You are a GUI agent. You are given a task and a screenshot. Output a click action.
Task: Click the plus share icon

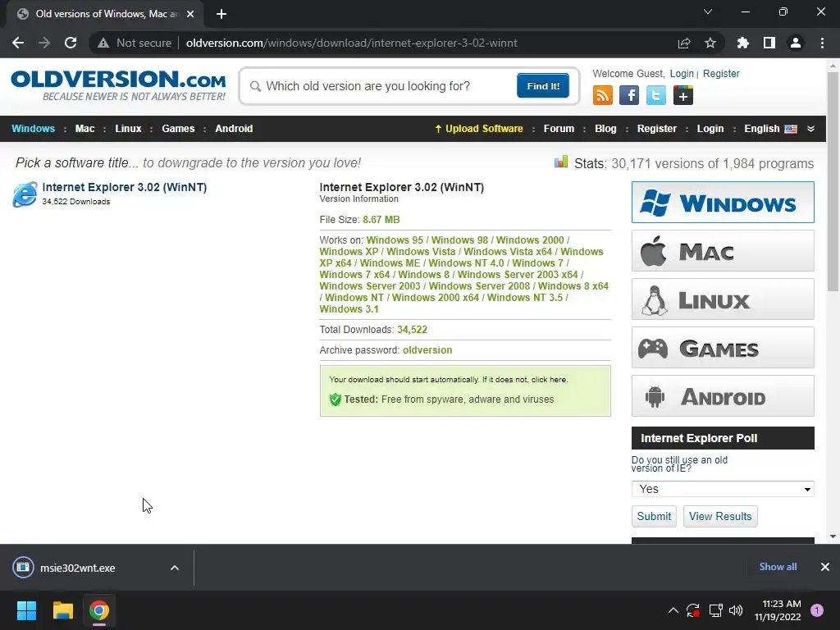click(x=683, y=95)
